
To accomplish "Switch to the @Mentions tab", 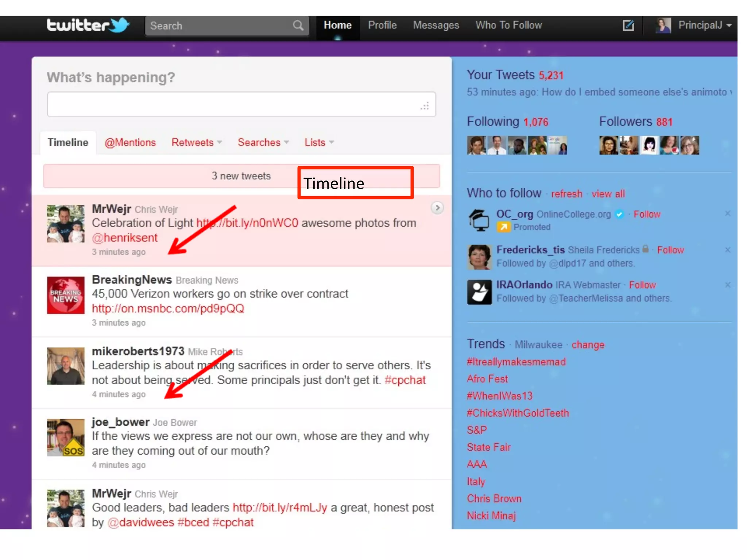I will coord(130,143).
